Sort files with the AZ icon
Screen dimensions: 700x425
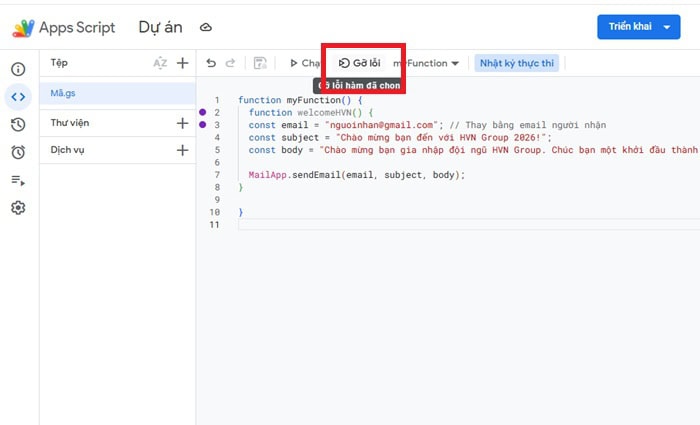point(160,63)
